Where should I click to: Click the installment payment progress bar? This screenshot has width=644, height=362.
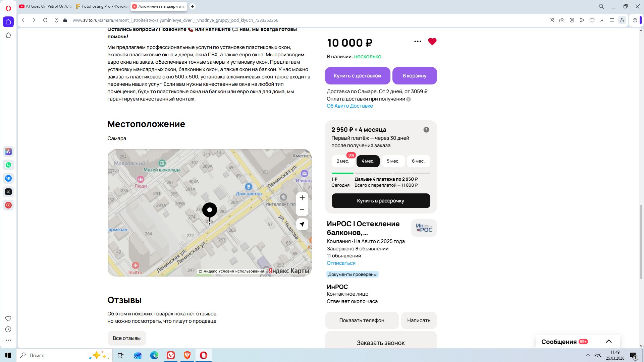(381, 173)
